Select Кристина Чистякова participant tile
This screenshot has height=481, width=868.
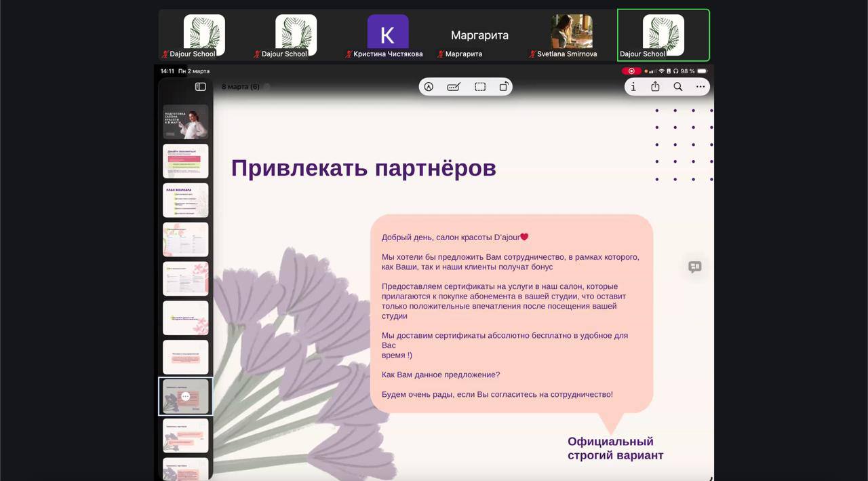[388, 35]
